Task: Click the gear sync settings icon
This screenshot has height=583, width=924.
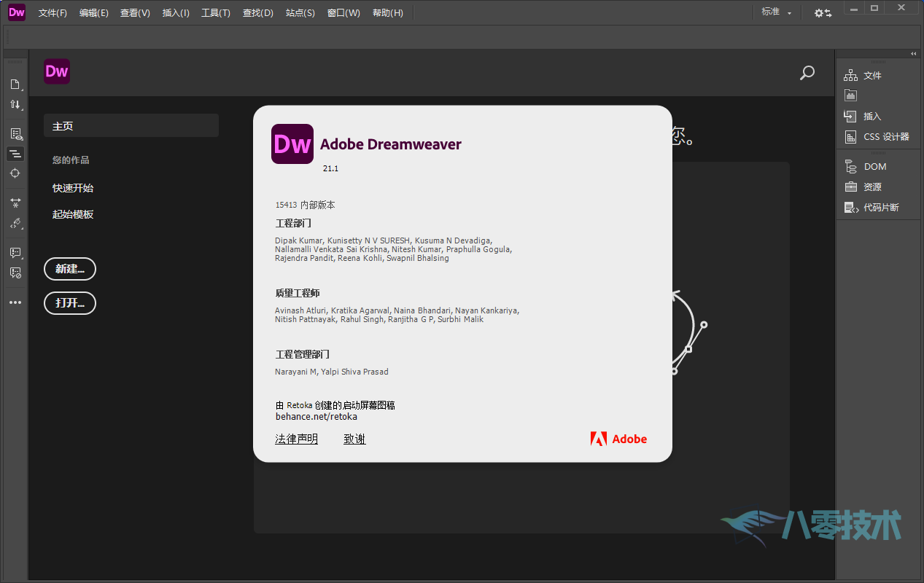Action: coord(823,13)
